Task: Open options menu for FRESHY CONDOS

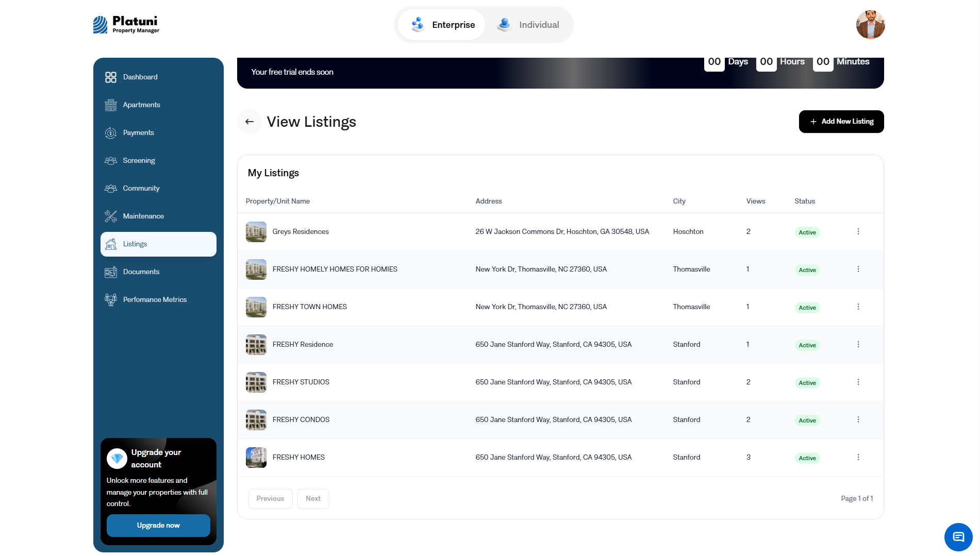Action: tap(858, 420)
